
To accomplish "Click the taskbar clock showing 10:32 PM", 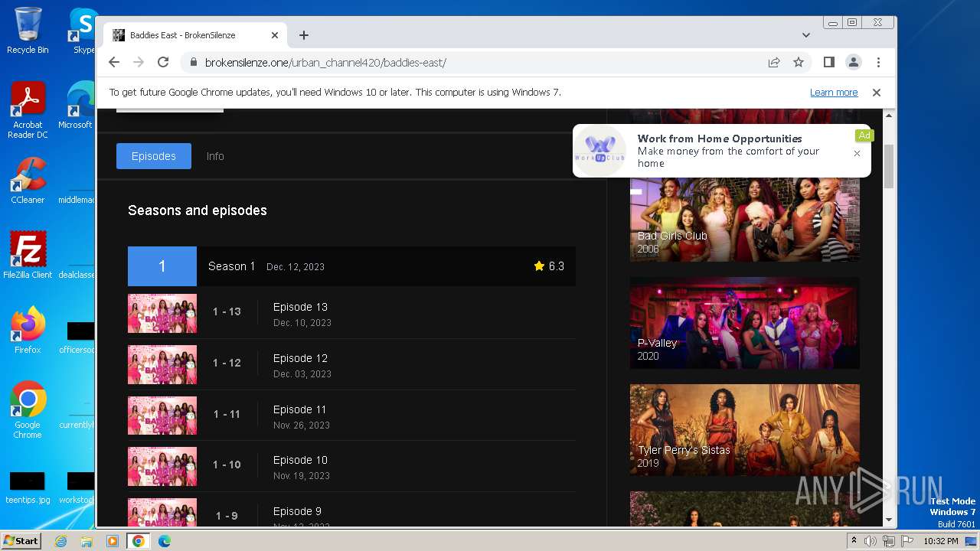I will [941, 541].
